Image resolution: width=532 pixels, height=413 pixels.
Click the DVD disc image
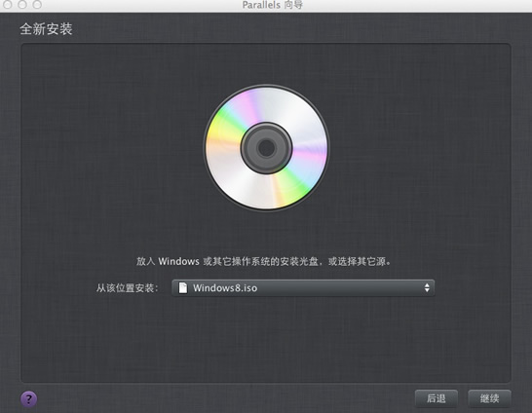pos(266,148)
